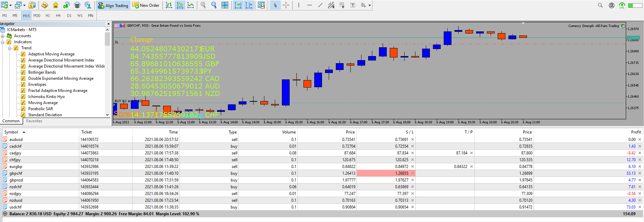Click the New Order button
This screenshot has width=644, height=222.
coord(146,5)
